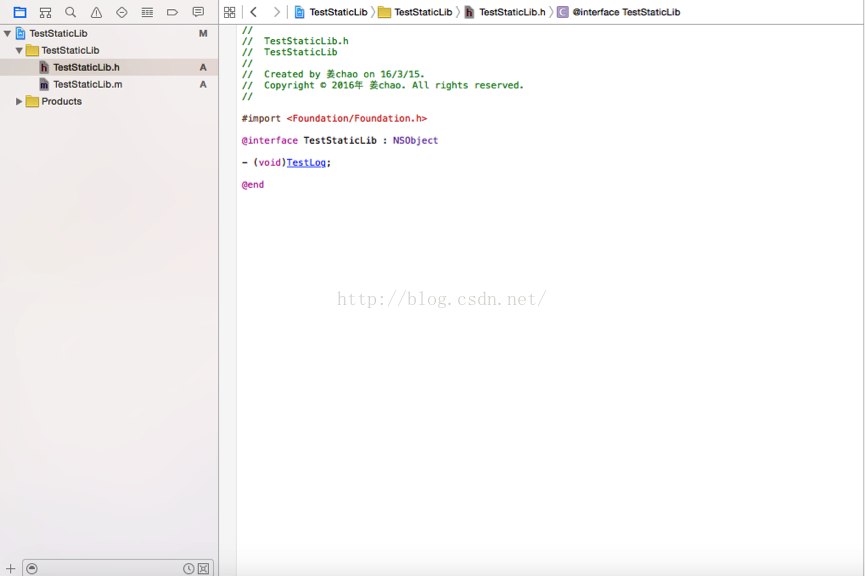Click the filter icon in navigator search field
Viewport: 865px width, 577px height.
(32, 569)
